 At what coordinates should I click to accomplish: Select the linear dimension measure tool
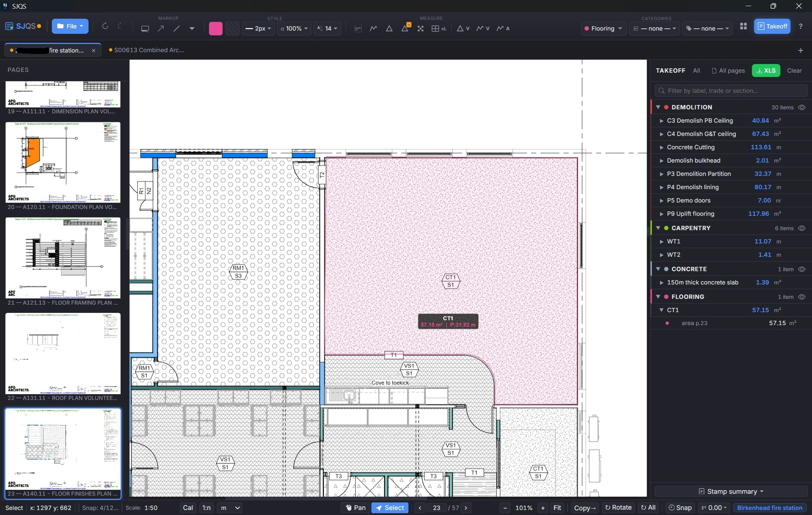click(358, 28)
